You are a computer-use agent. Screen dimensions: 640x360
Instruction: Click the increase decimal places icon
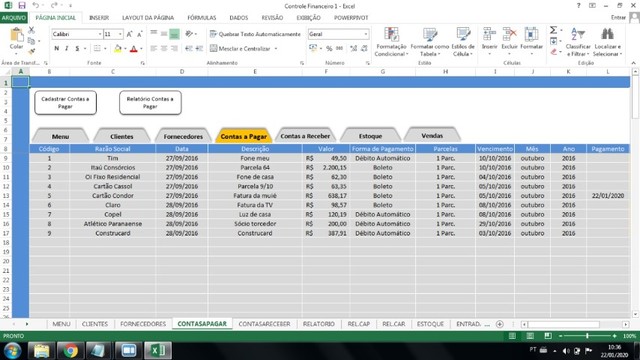[x=353, y=49]
